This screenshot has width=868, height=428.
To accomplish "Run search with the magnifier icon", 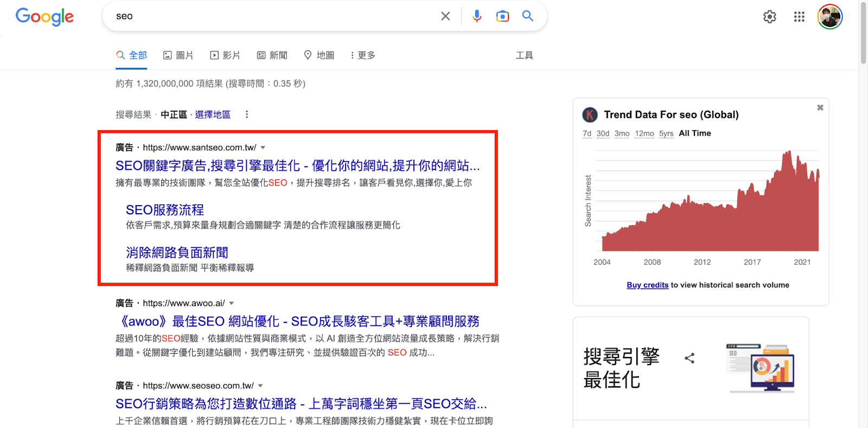I will (528, 16).
